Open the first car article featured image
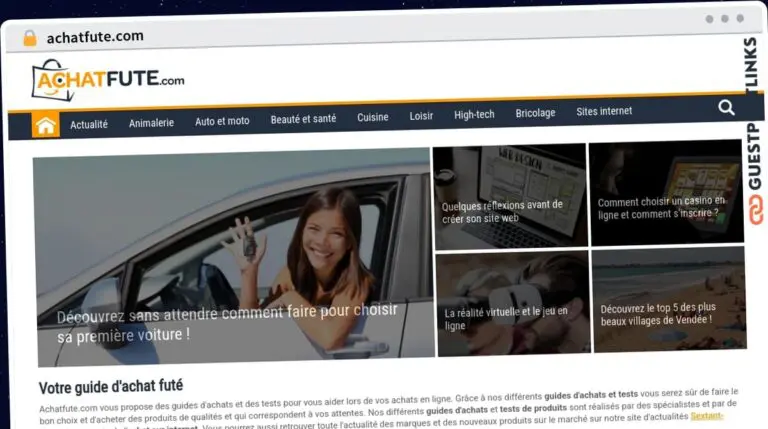 233,257
